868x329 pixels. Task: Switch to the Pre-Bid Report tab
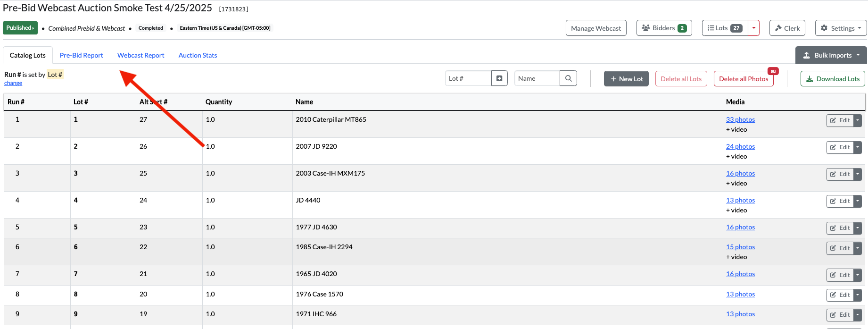[x=81, y=55]
